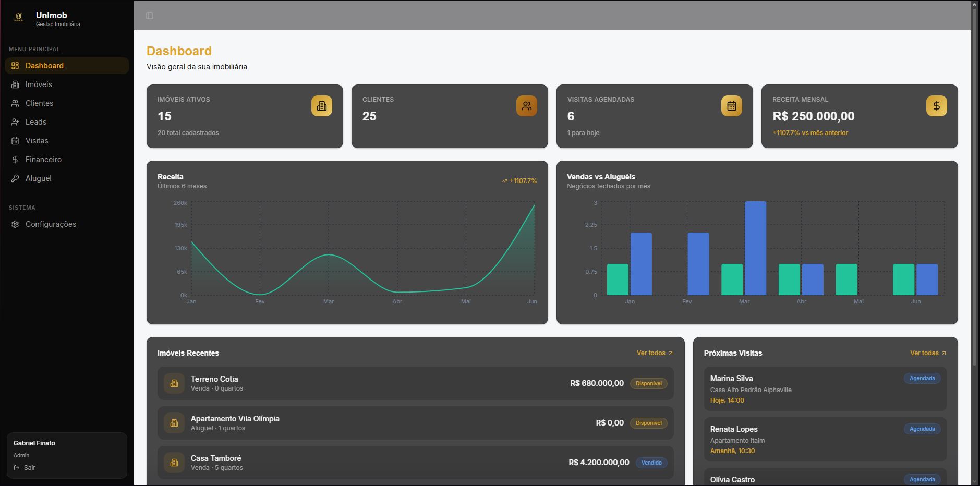Click '+1107.7% vs mês anterior' text
Image resolution: width=980 pixels, height=486 pixels.
click(810, 133)
